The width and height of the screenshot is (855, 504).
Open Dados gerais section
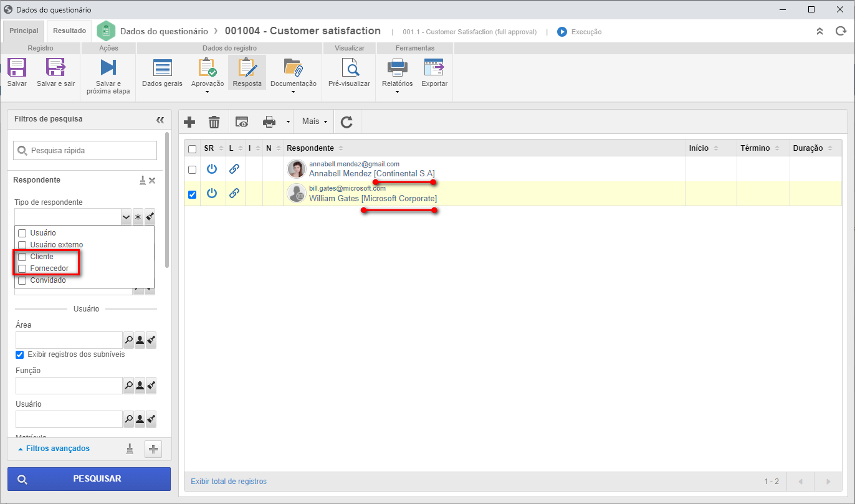coord(162,72)
